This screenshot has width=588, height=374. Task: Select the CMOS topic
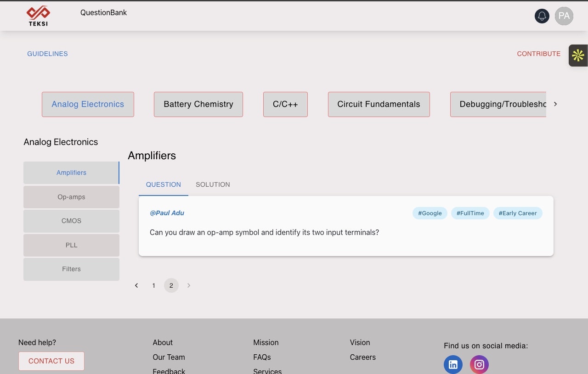pos(71,221)
